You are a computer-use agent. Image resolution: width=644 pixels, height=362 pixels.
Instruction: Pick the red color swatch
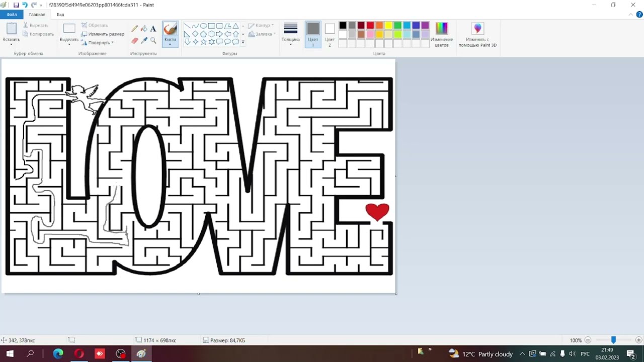[370, 26]
